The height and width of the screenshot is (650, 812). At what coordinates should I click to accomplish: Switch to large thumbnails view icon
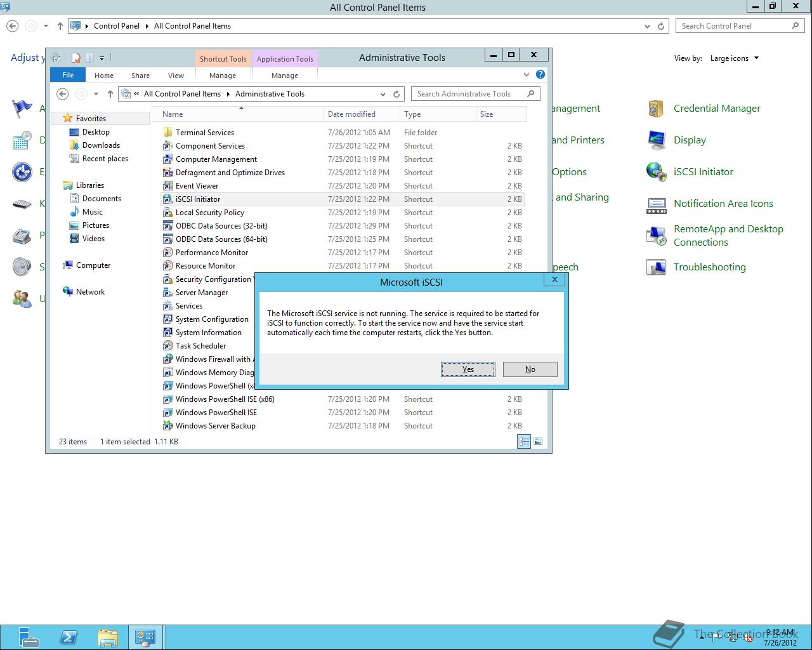[538, 441]
